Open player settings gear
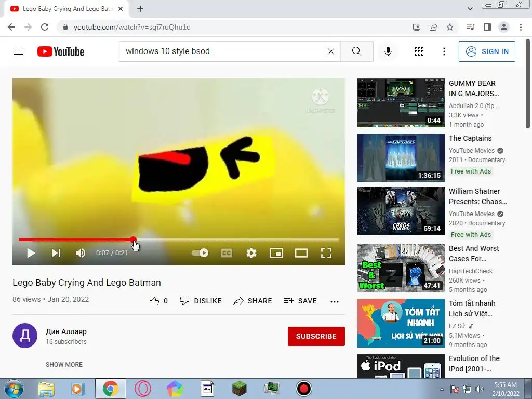Viewport: 532px width, 399px height. coord(251,253)
